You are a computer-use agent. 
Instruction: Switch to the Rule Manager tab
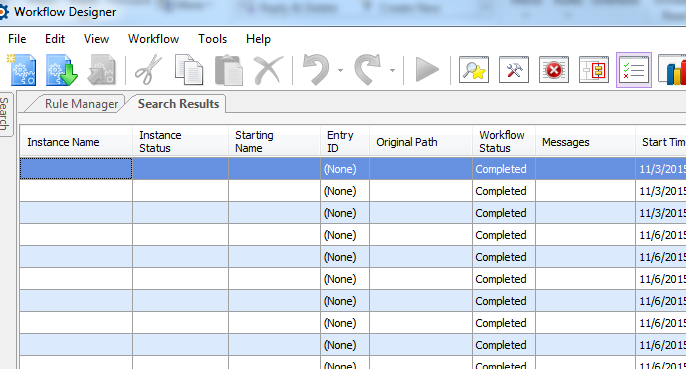(81, 104)
